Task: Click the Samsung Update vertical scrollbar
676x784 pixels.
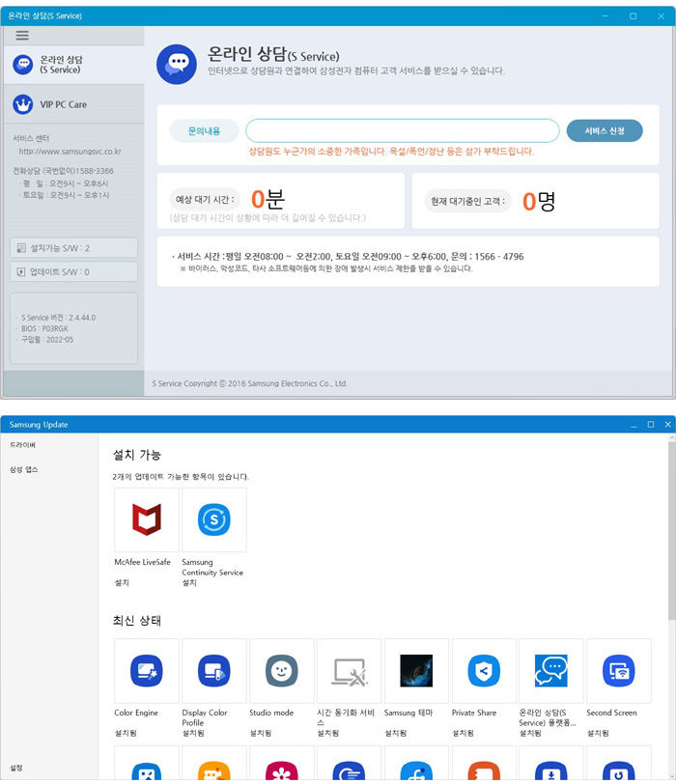Action: coord(671,531)
